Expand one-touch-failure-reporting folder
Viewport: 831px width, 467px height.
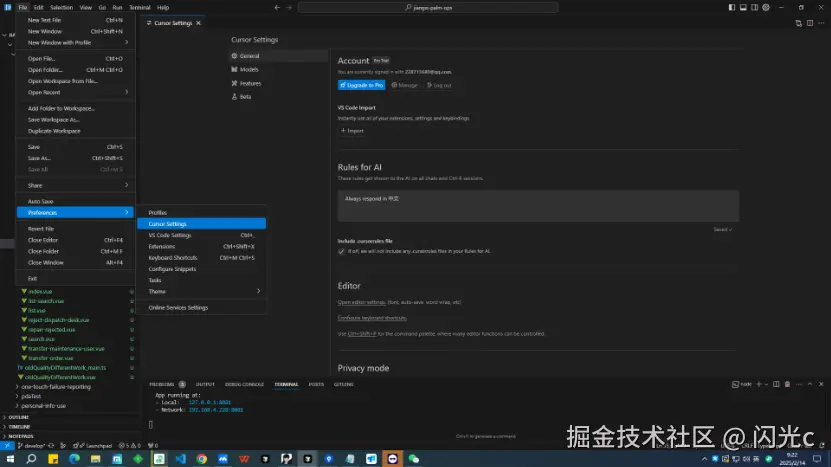[x=17, y=387]
